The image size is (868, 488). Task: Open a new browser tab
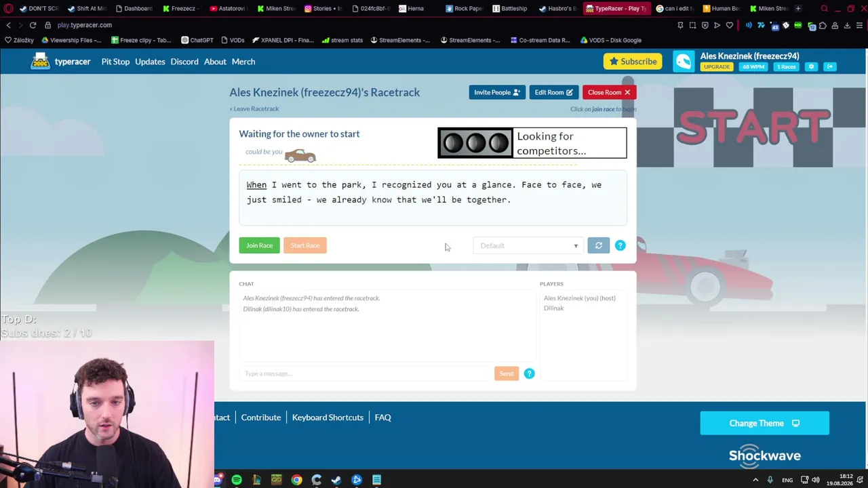point(798,9)
